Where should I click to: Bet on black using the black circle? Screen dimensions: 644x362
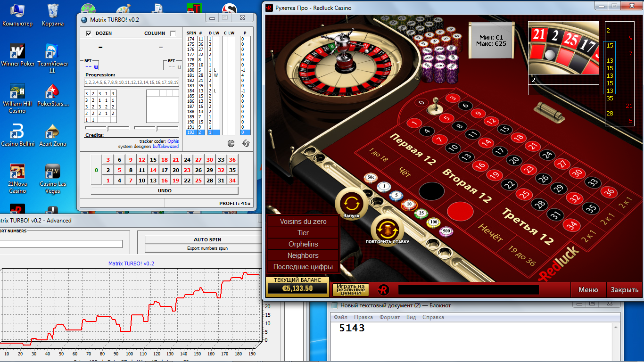pos(431,191)
